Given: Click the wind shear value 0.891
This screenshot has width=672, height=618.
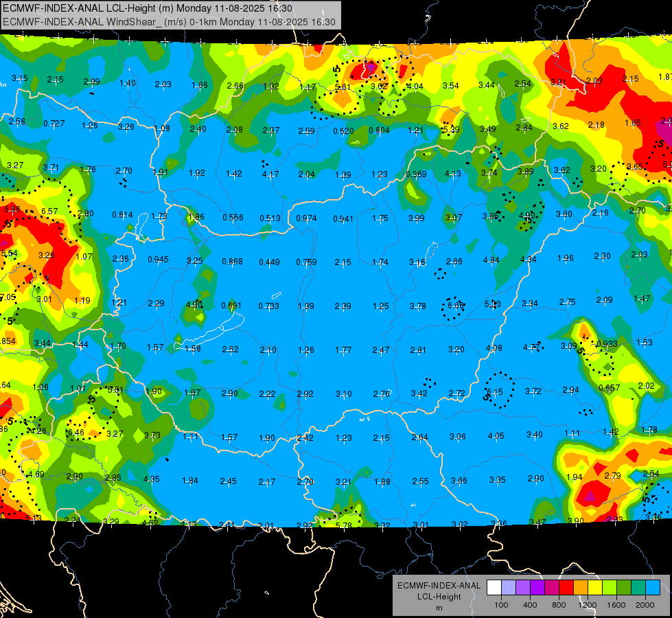Looking at the screenshot, I should tap(231, 306).
